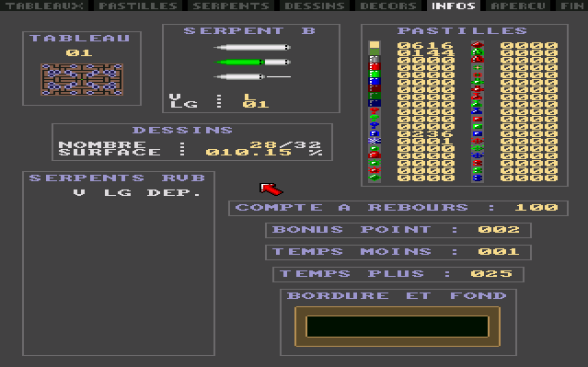Select the red mushroom pastille icon
The image size is (588, 367).
[375, 110]
